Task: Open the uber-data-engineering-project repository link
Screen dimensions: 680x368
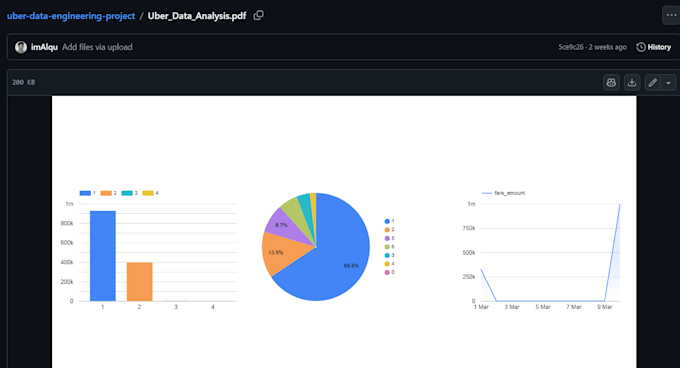Action: point(71,16)
